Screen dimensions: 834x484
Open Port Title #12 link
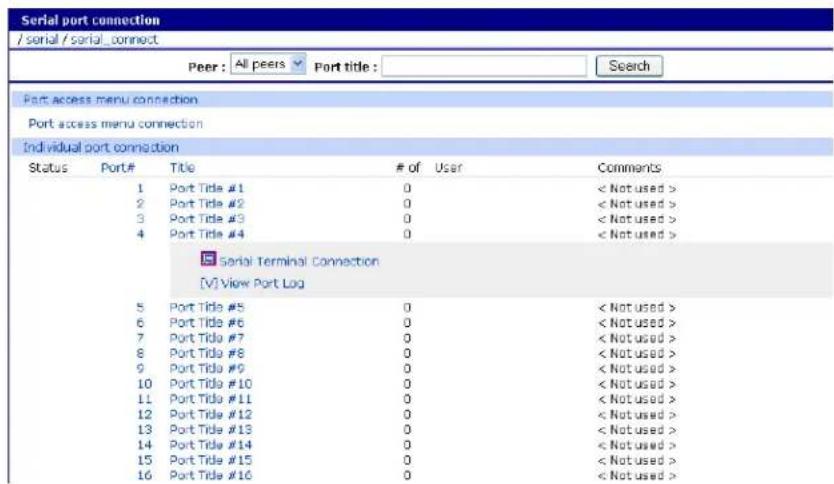coord(211,414)
